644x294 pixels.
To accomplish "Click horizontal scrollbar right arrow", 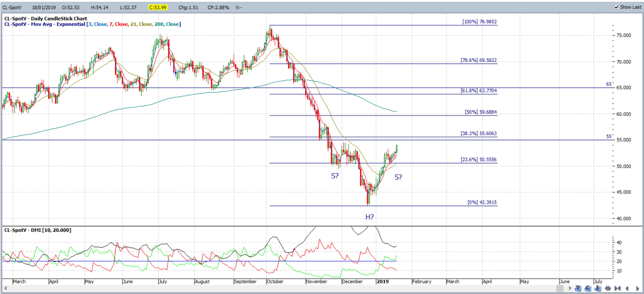I will click(x=570, y=288).
